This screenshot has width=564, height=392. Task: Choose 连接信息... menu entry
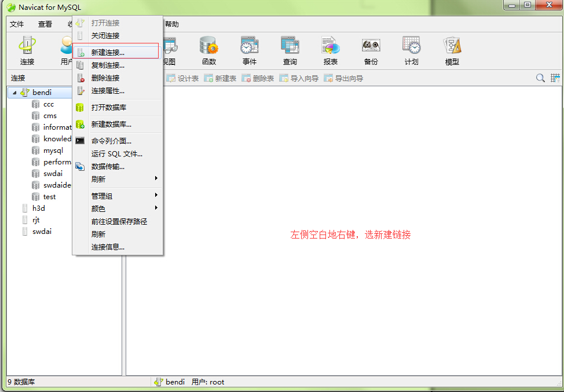click(118, 247)
